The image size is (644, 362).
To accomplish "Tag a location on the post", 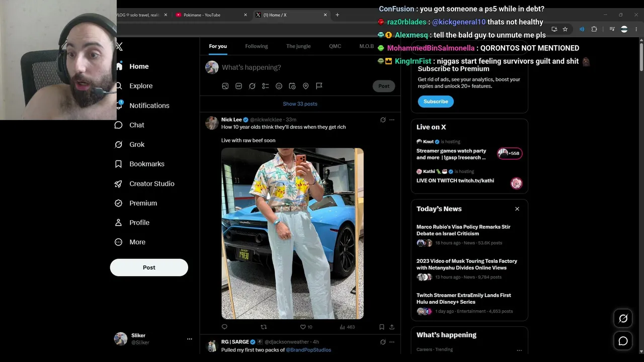I will pos(305,86).
